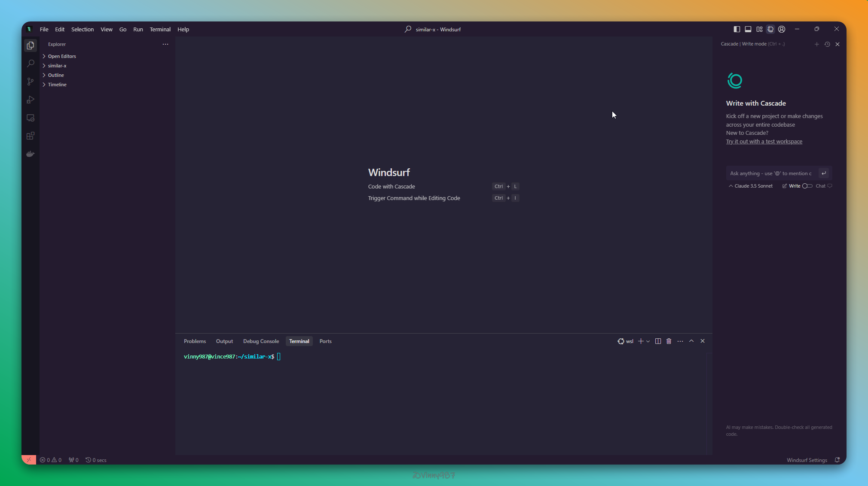Screen dimensions: 868x486
Task: Open the Run and Debug view
Action: click(31, 100)
